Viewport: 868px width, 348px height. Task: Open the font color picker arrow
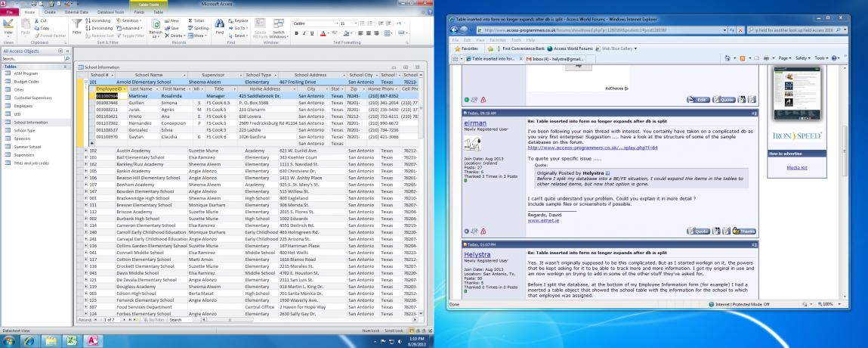tap(328, 34)
